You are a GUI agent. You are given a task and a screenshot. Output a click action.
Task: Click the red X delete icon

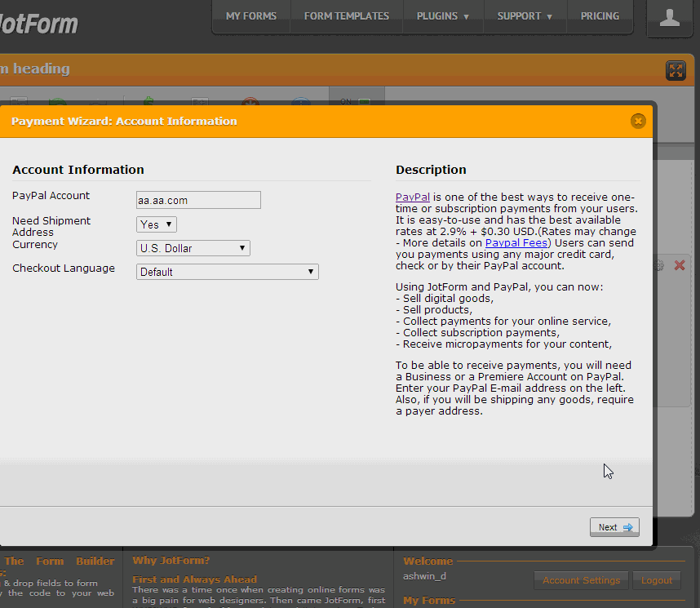[x=680, y=265]
